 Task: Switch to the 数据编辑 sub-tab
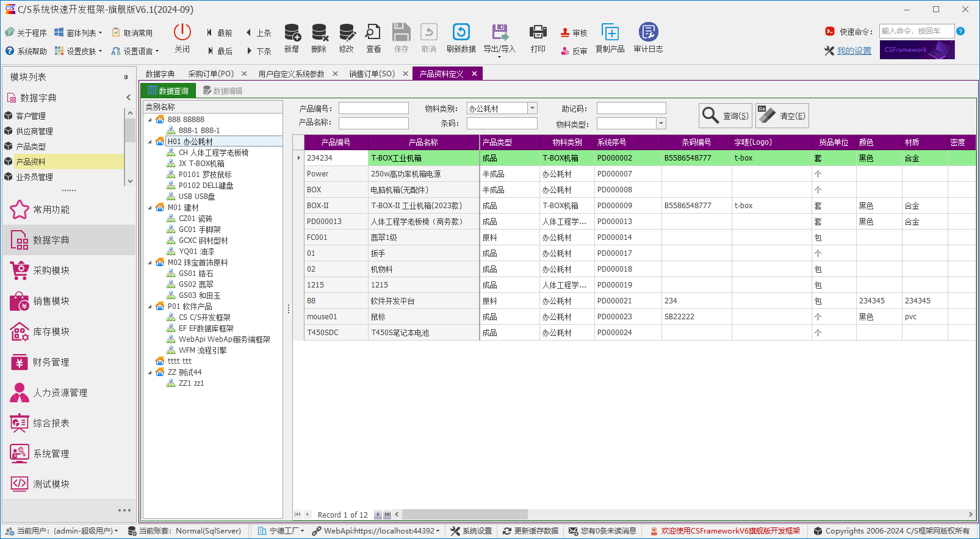click(x=223, y=91)
